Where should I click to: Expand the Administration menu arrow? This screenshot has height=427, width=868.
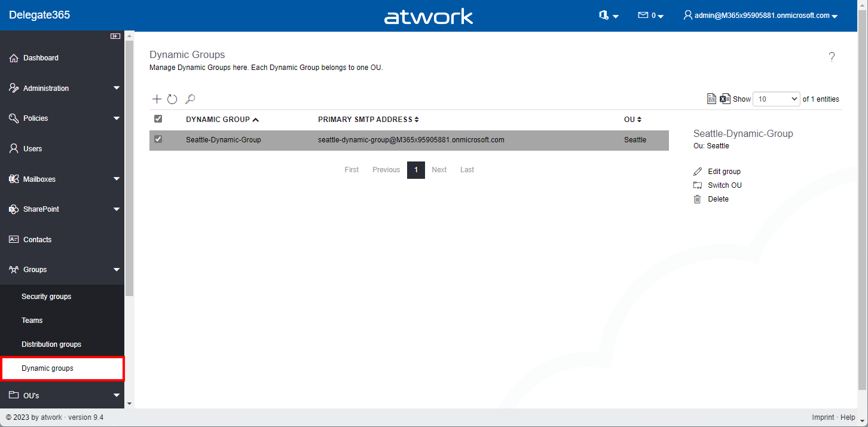[117, 89]
